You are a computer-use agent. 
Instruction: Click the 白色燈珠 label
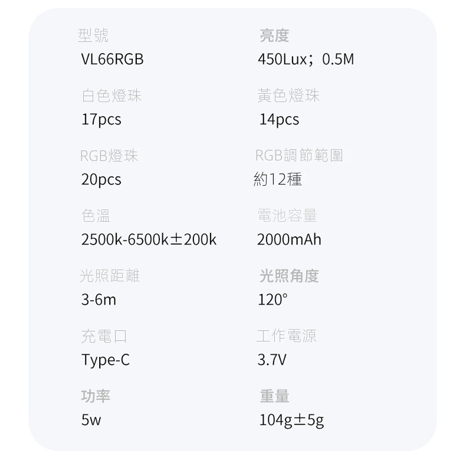point(111,96)
